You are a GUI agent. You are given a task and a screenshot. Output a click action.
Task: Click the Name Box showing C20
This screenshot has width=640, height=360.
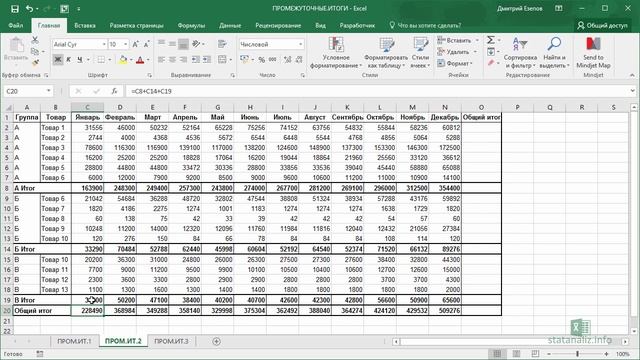tap(28, 91)
